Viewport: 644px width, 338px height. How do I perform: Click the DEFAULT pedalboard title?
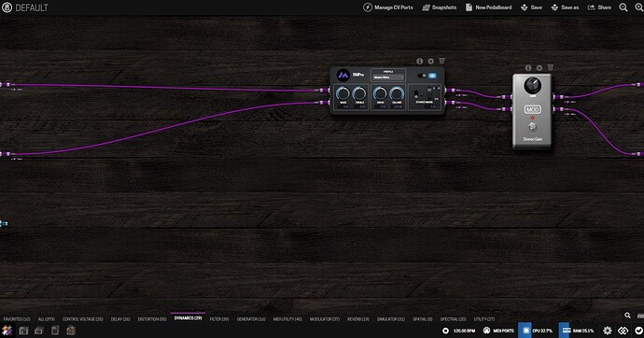32,7
